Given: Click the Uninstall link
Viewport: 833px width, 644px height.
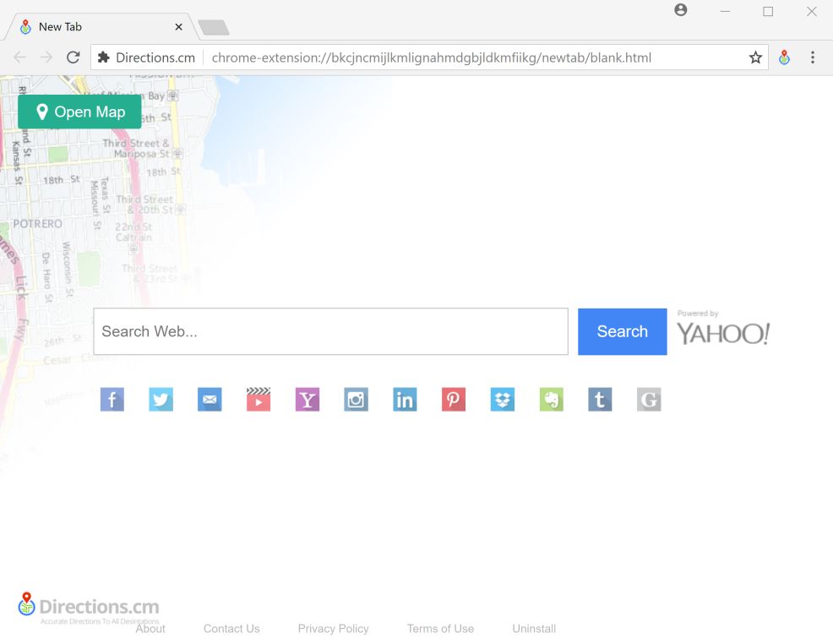Looking at the screenshot, I should [534, 629].
